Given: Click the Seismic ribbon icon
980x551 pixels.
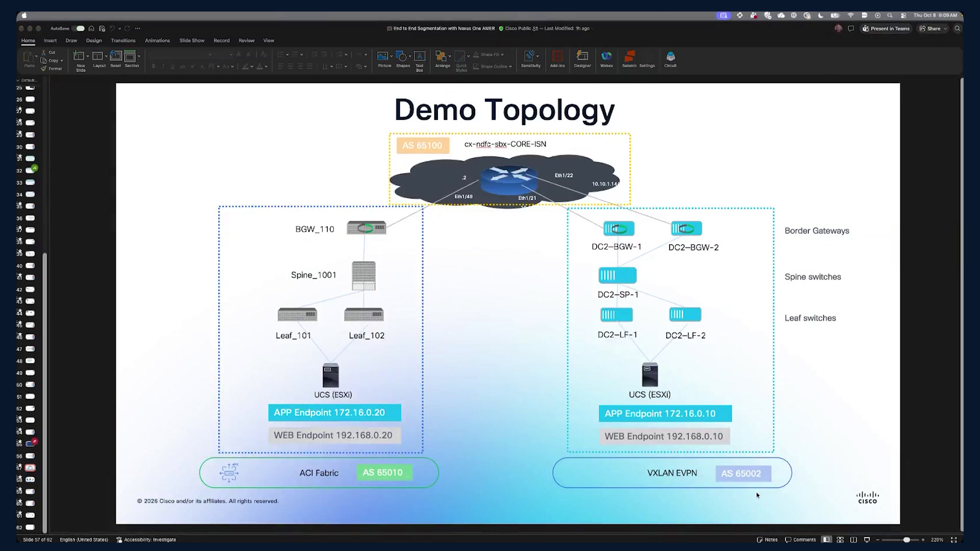Looking at the screenshot, I should (x=629, y=59).
